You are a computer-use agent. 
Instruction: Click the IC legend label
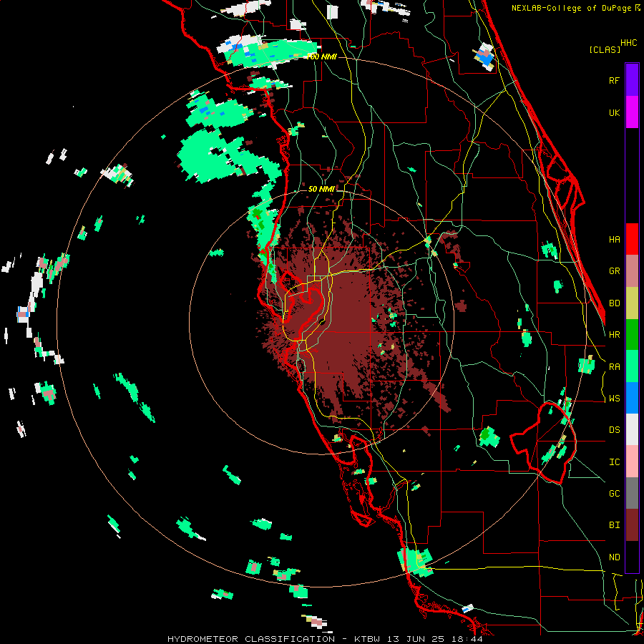click(x=614, y=462)
